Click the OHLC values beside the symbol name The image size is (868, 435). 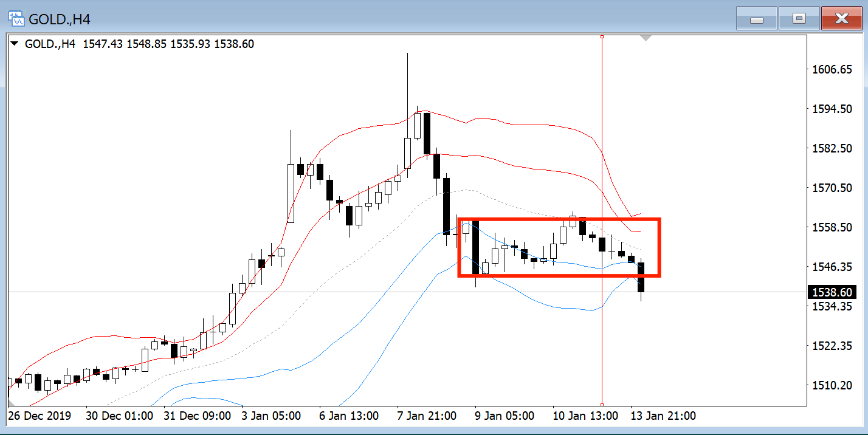[168, 44]
